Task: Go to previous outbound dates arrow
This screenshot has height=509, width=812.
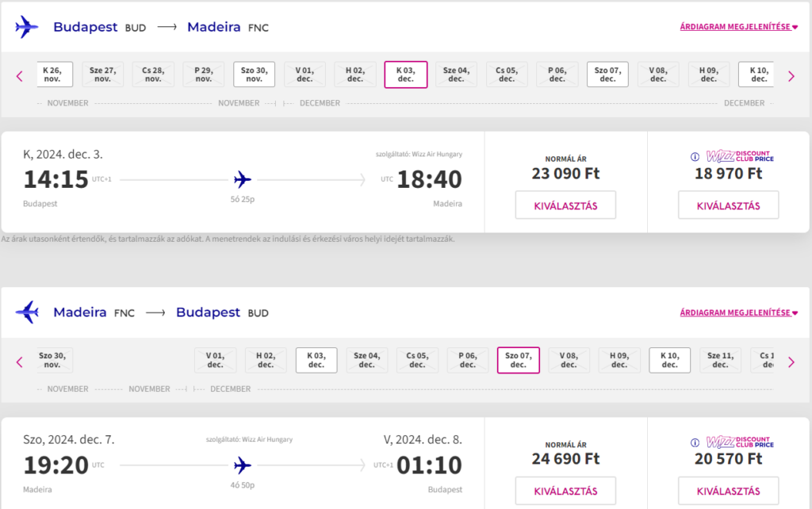Action: [20, 76]
